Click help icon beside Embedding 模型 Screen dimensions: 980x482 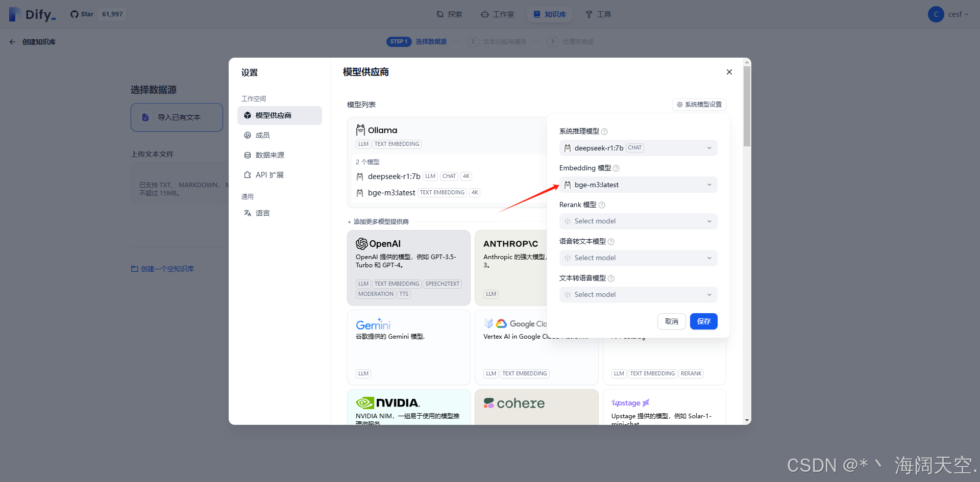click(616, 168)
